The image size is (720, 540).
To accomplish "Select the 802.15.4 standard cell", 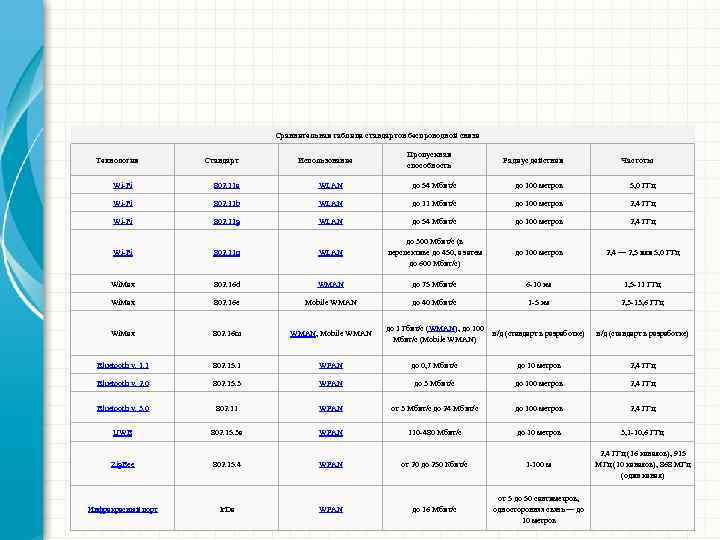I will click(x=226, y=465).
